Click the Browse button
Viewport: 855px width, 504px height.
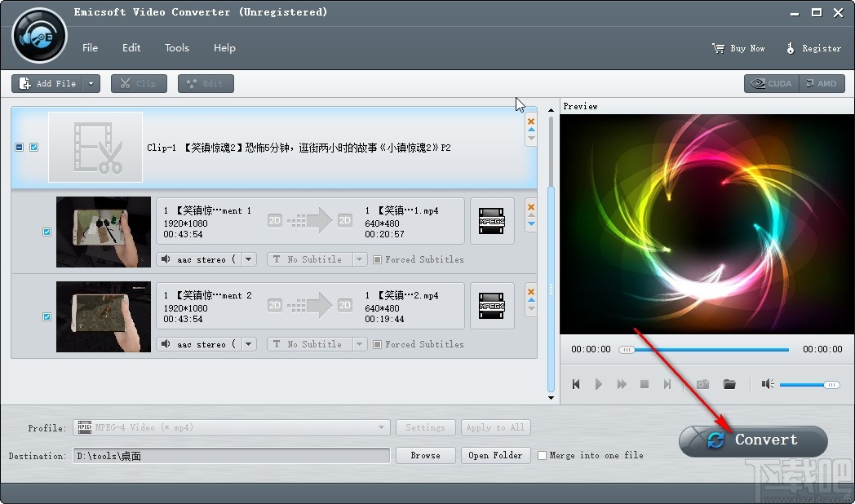[425, 456]
